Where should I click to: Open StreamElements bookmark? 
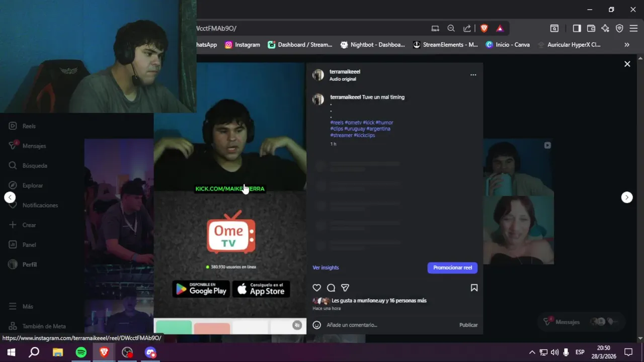[445, 45]
